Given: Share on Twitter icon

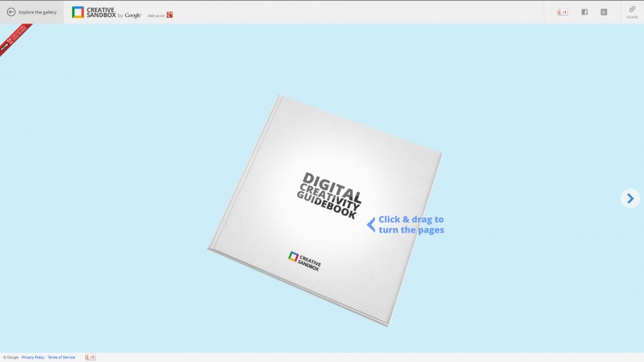Looking at the screenshot, I should 604,12.
